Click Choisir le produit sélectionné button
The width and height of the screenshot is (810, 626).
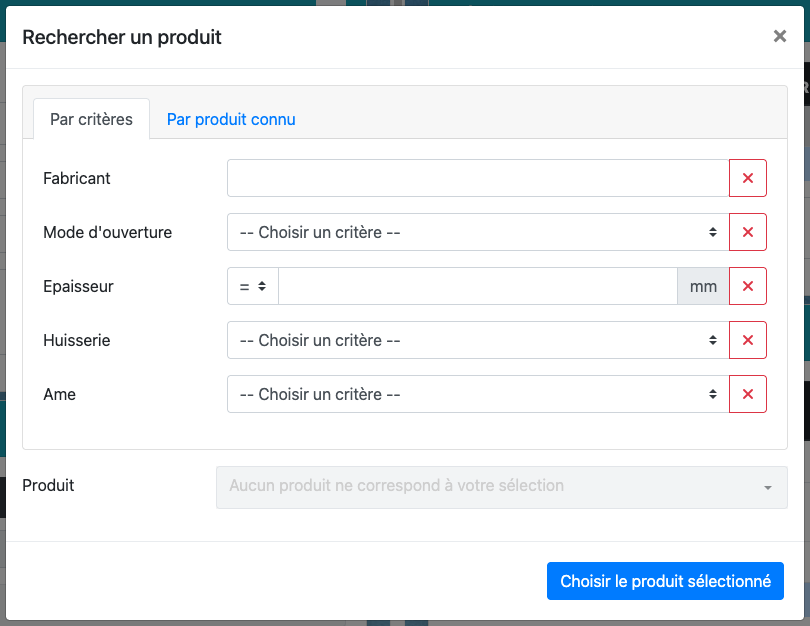(x=665, y=581)
